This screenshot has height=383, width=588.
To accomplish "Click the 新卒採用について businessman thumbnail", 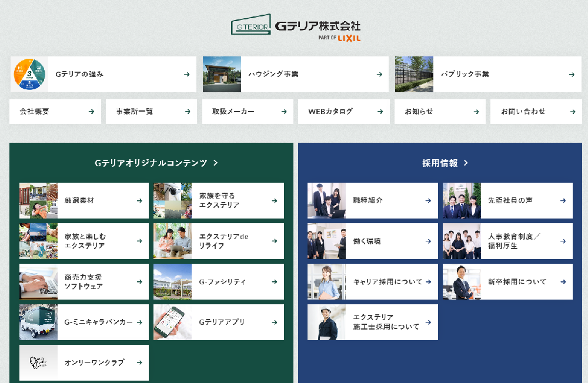I will 462,281.
